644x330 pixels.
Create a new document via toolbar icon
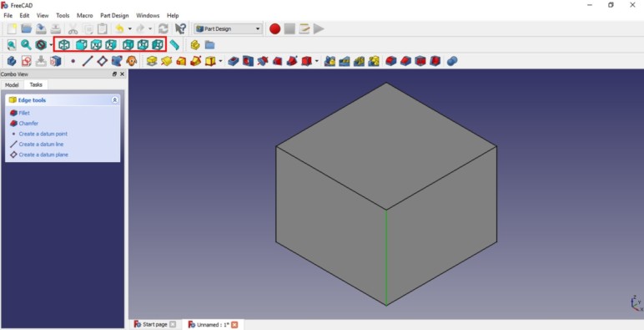pos(13,28)
